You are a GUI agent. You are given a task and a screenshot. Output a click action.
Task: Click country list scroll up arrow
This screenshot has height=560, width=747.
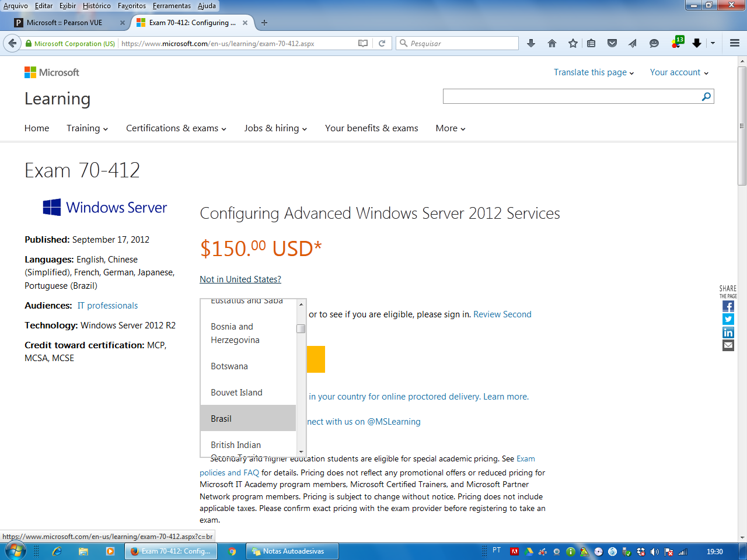(x=301, y=304)
